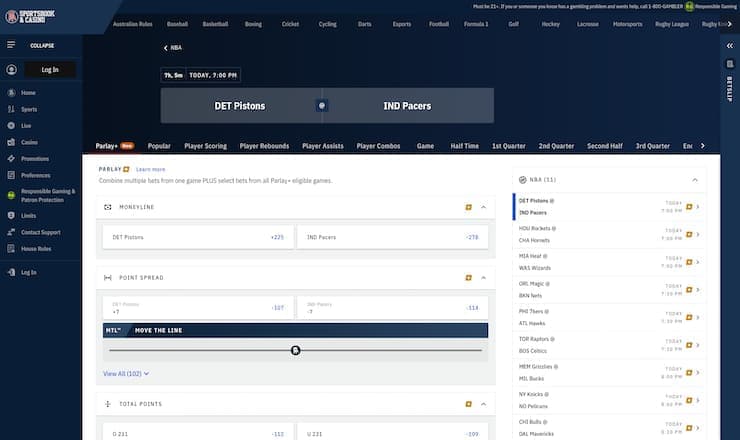
Task: Open Basketball in the sports menu
Action: point(215,24)
